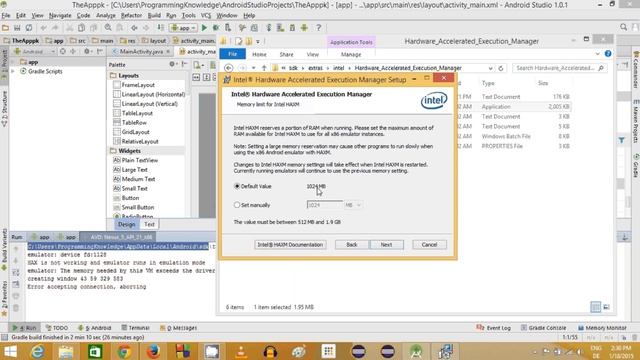Open the Build menu

pos(154,15)
